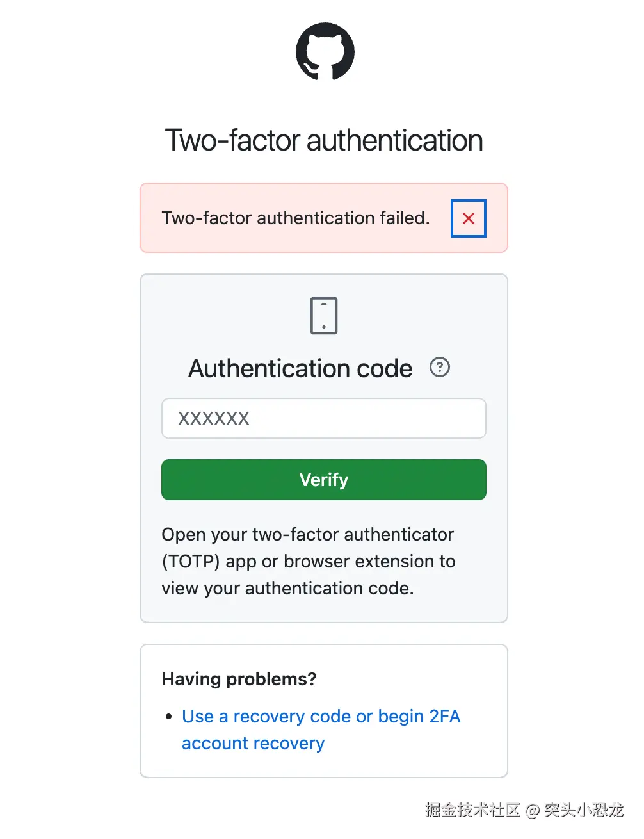The width and height of the screenshot is (644, 839).
Task: Click the "account recovery" link text
Action: 253,743
